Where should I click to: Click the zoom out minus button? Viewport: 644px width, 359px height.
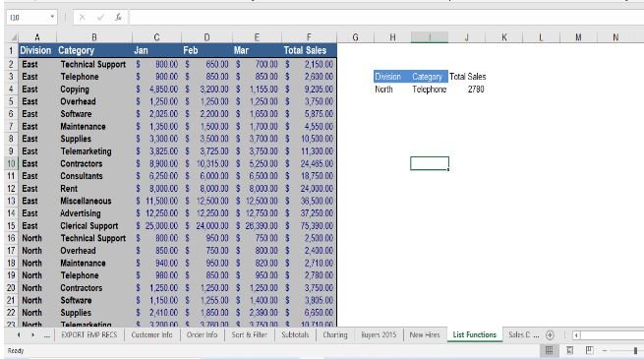point(605,351)
